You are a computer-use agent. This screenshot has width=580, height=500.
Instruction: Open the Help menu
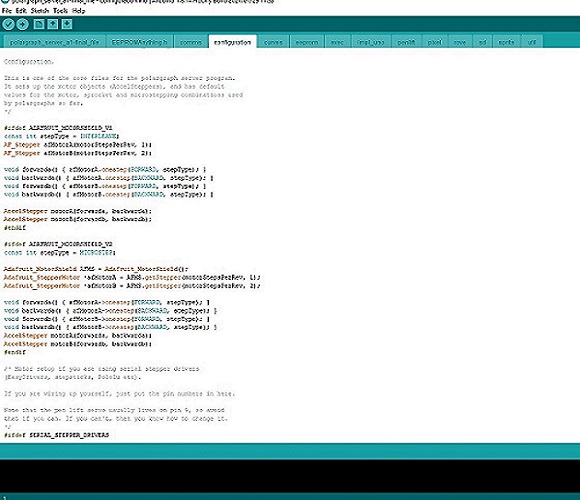(x=78, y=11)
